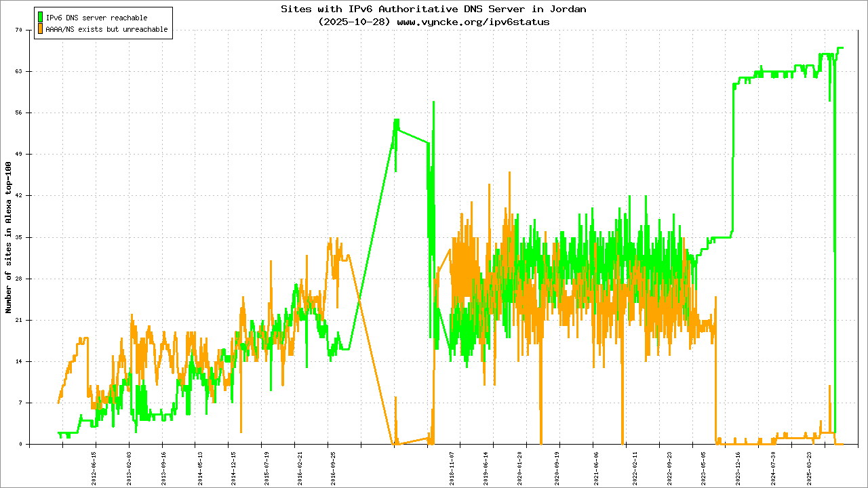Click the orange legend color swatch
This screenshot has height=488, width=868.
tap(41, 29)
